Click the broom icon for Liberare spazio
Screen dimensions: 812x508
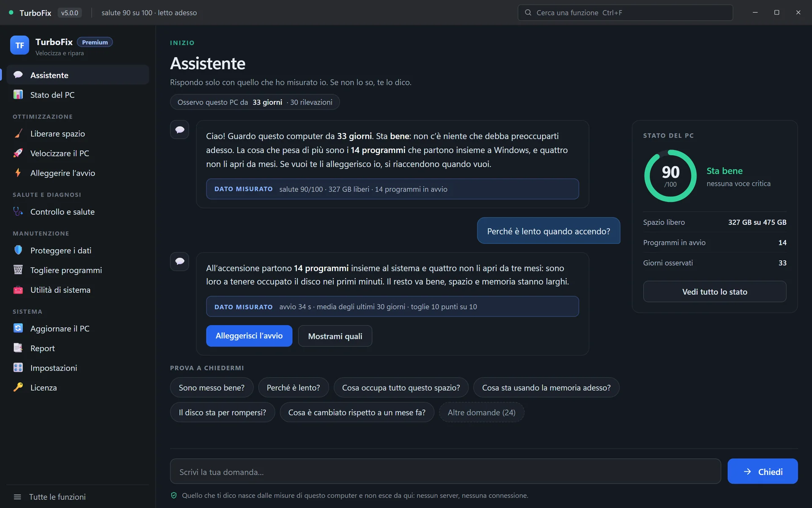[18, 133]
